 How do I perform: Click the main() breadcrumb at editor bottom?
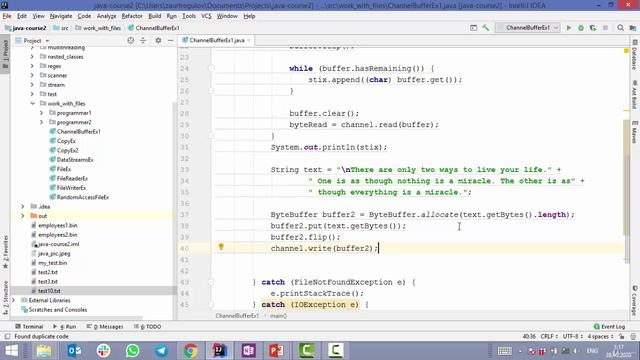[x=279, y=316]
